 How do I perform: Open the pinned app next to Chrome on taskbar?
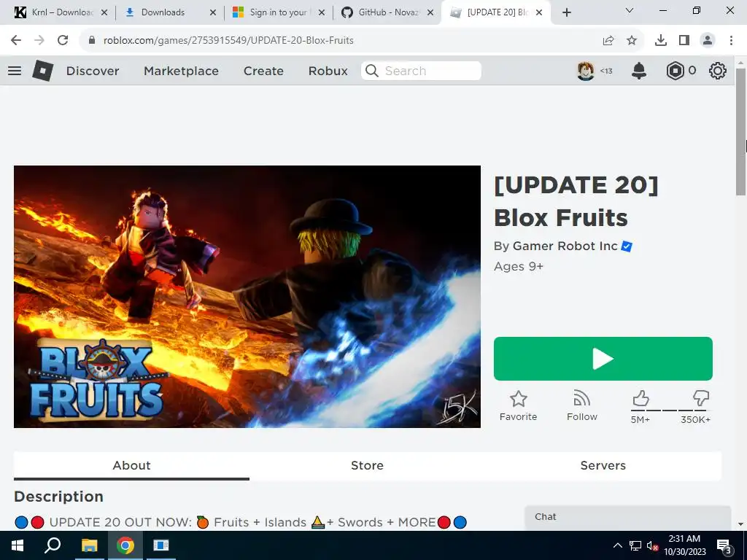[161, 545]
